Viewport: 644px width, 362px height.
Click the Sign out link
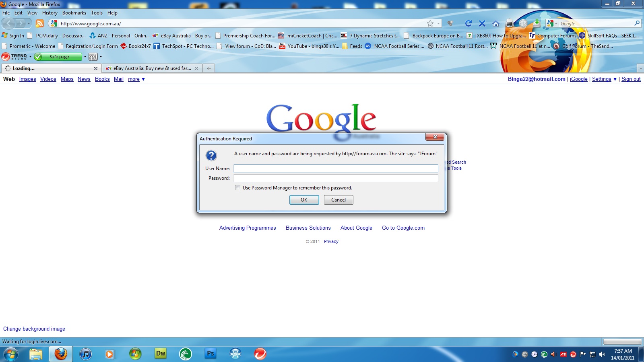tap(631, 79)
